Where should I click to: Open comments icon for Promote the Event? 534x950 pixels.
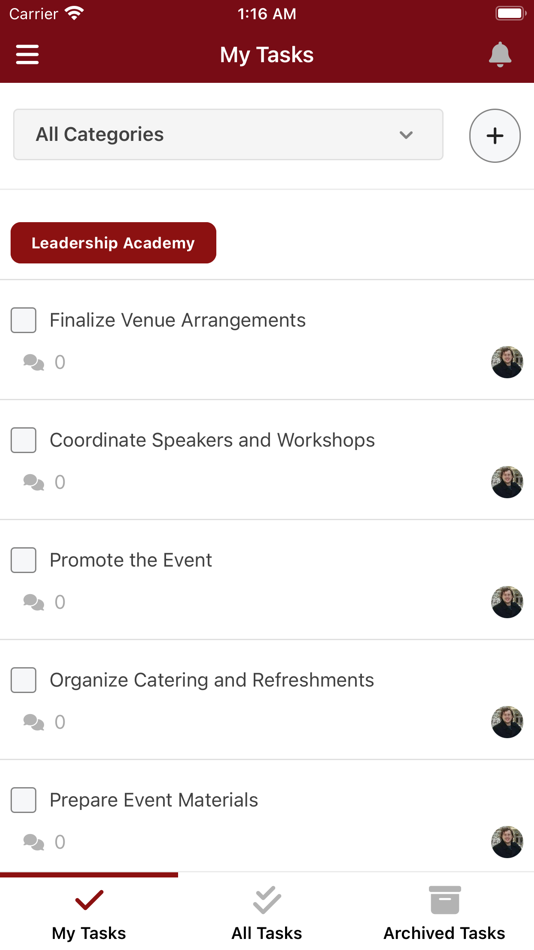(33, 602)
